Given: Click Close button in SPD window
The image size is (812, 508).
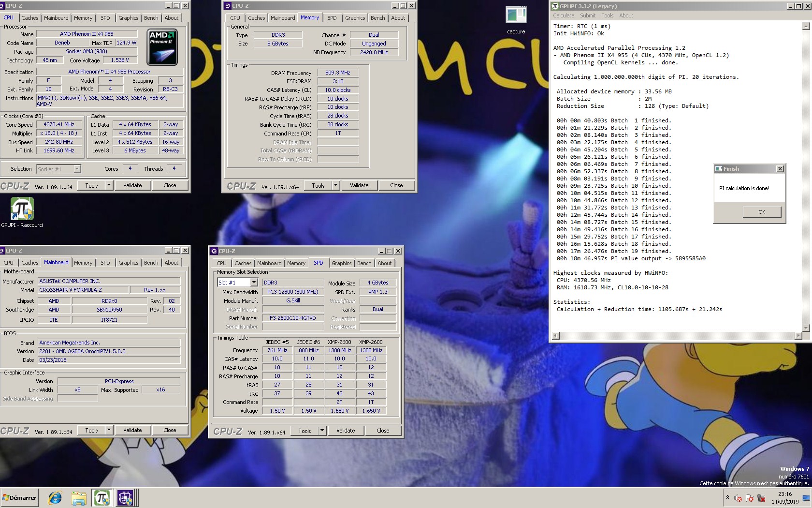Looking at the screenshot, I should tap(383, 431).
